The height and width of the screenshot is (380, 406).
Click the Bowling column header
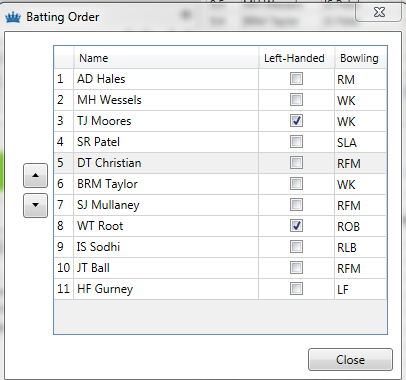click(x=360, y=58)
